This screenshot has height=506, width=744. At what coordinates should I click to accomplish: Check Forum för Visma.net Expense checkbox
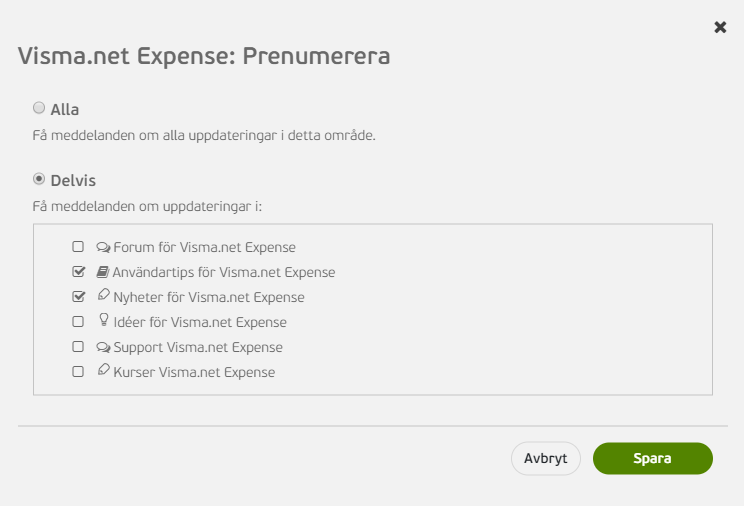pos(78,247)
